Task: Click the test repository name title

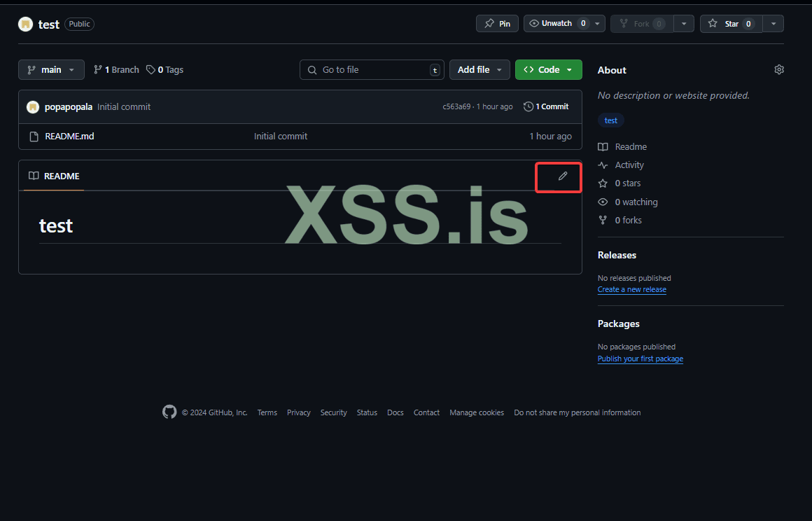Action: tap(49, 25)
